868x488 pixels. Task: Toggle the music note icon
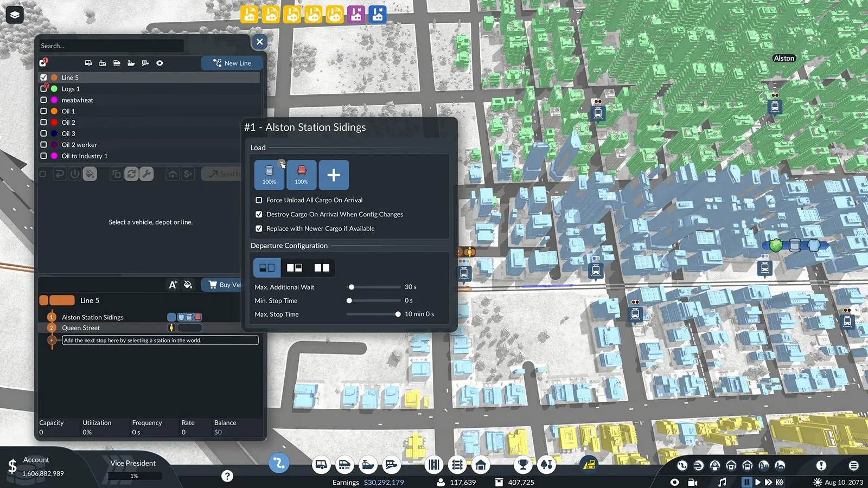722,481
